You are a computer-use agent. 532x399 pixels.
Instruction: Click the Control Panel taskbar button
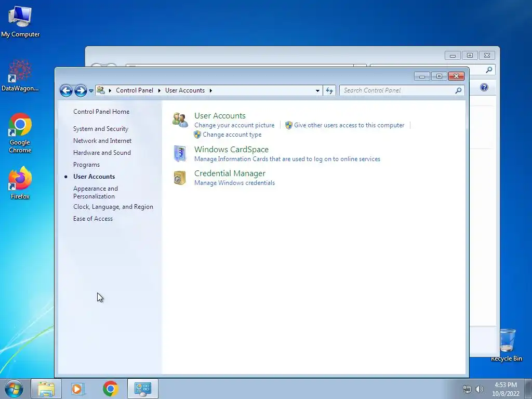pos(143,389)
